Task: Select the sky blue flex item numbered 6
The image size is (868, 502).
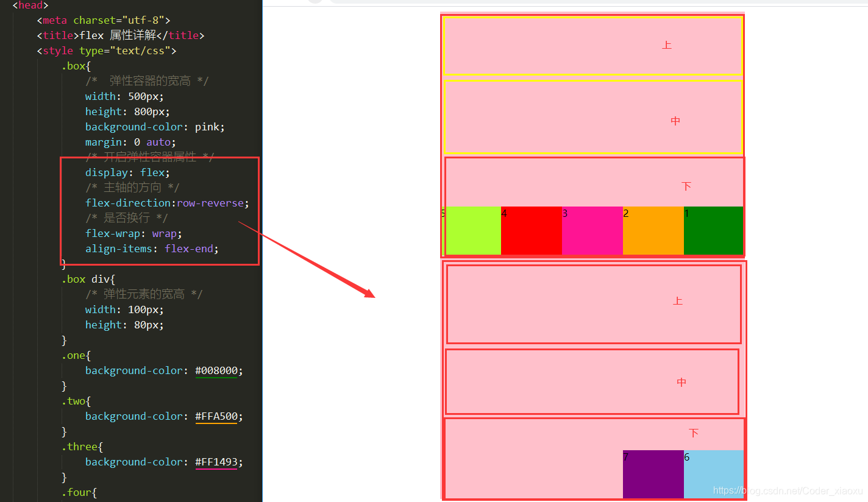Action: click(x=714, y=474)
